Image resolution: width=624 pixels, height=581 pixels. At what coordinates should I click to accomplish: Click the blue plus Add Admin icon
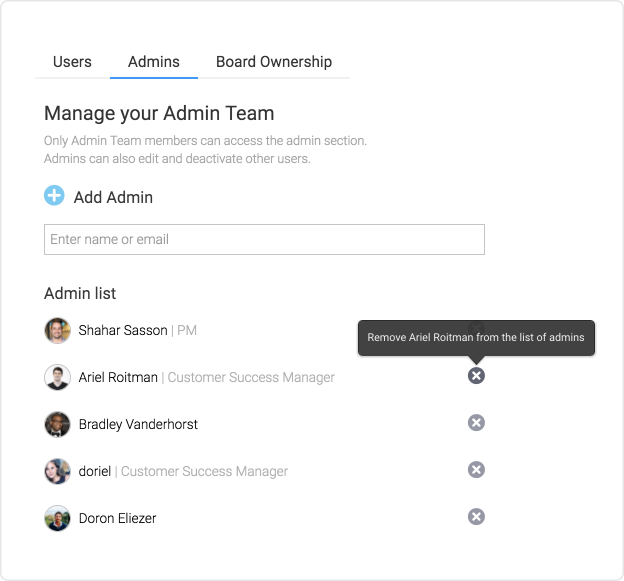point(54,195)
